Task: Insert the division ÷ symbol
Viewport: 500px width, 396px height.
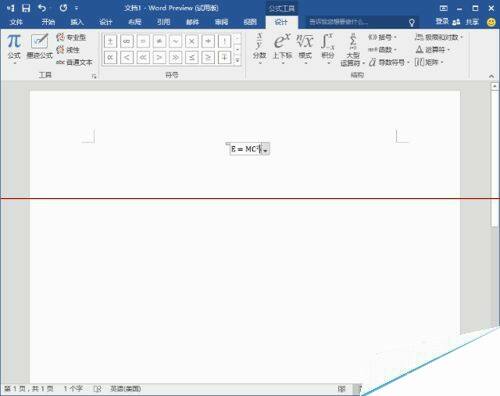Action: (208, 41)
